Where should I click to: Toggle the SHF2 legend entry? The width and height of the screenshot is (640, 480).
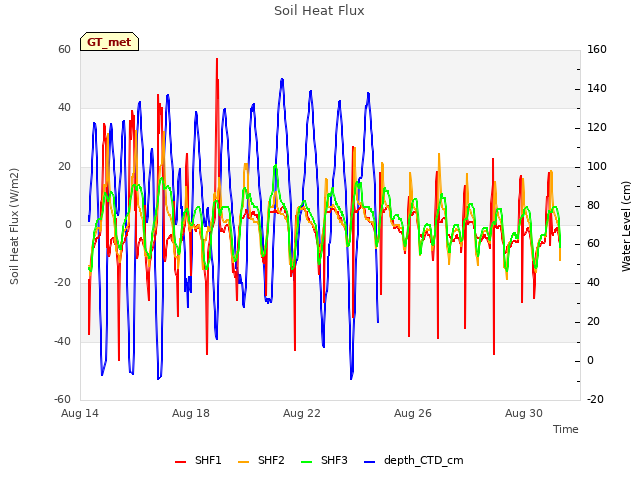[261, 461]
